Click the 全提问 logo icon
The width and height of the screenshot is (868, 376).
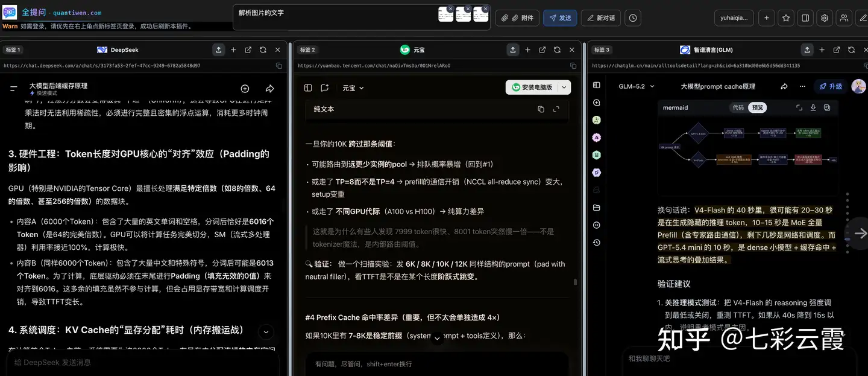[10, 12]
